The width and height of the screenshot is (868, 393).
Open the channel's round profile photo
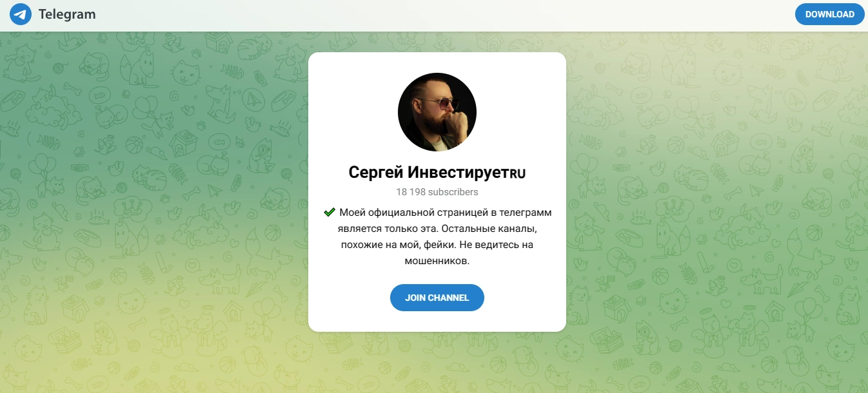pos(437,111)
